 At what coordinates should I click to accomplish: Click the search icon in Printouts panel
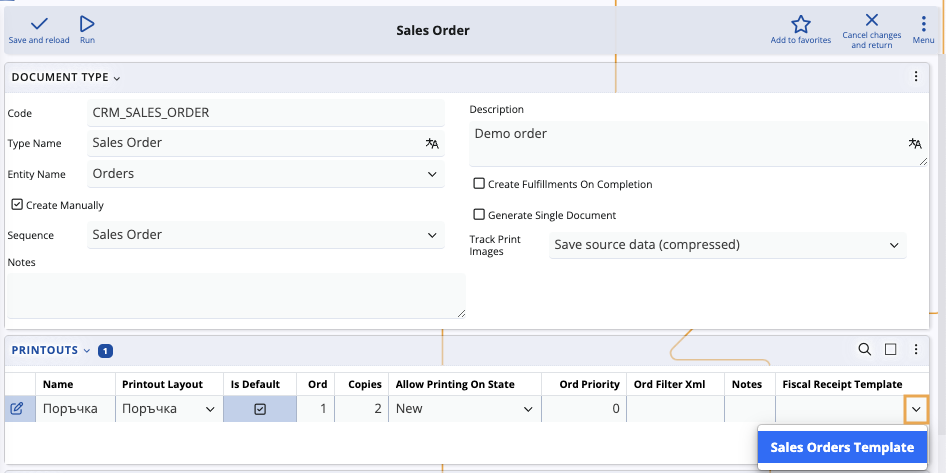pos(864,350)
